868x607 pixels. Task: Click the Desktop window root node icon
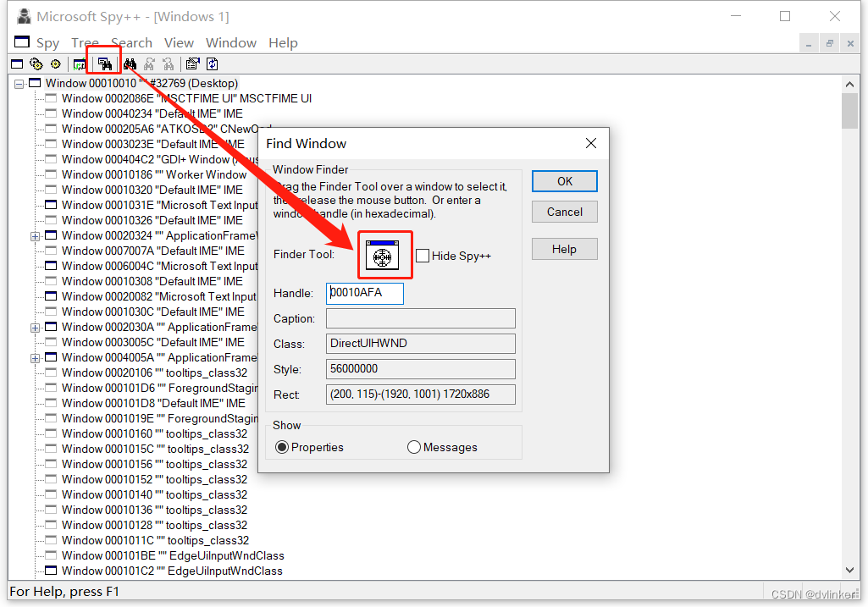[35, 83]
